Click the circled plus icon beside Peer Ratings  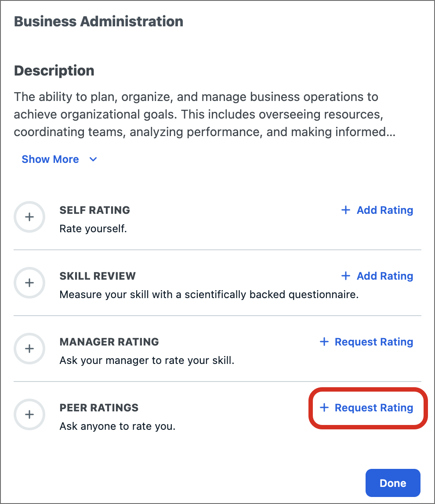pos(29,414)
